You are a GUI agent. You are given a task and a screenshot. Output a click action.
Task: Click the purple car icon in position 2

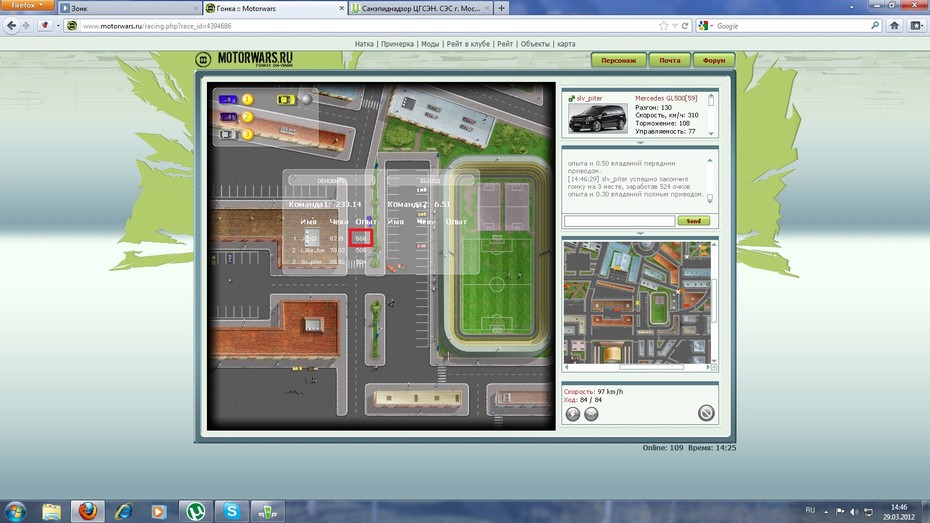(228, 117)
